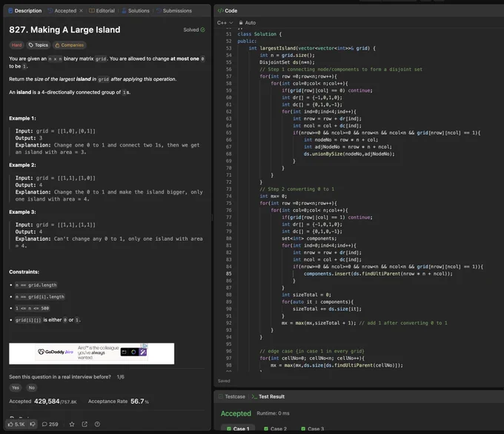Open the Editorial tab
The image size is (504, 434).
click(x=102, y=10)
